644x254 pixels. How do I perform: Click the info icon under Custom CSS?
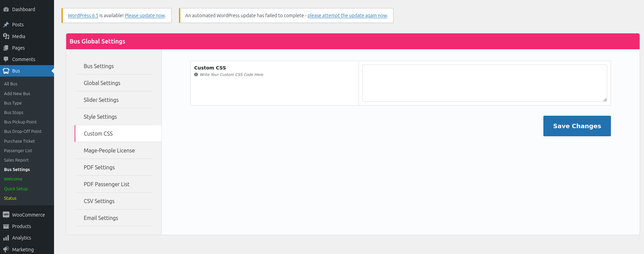tap(196, 75)
